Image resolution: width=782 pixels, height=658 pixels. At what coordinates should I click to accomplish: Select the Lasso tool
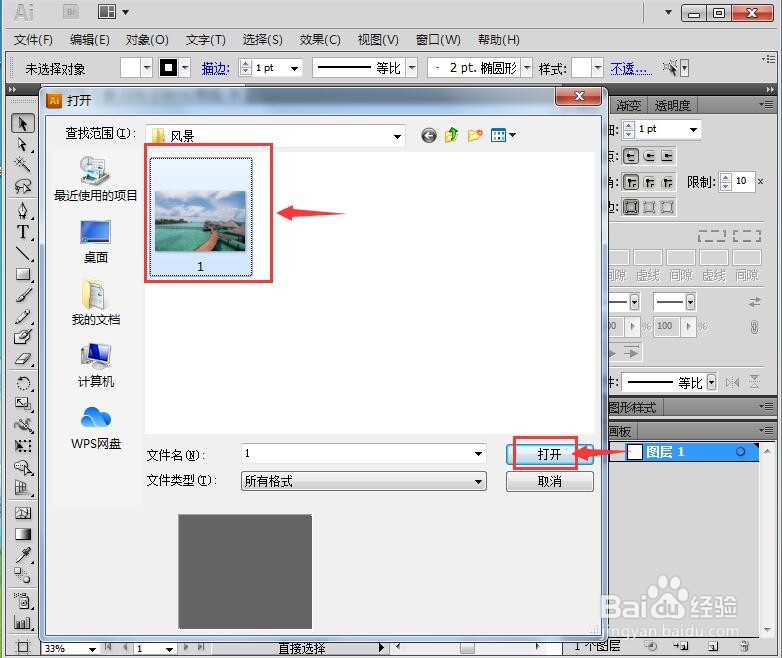(x=23, y=186)
